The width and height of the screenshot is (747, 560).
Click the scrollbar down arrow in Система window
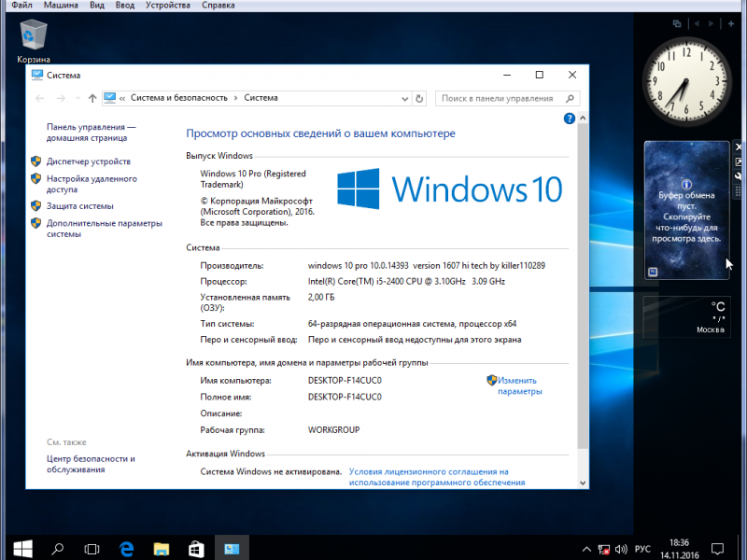(583, 483)
